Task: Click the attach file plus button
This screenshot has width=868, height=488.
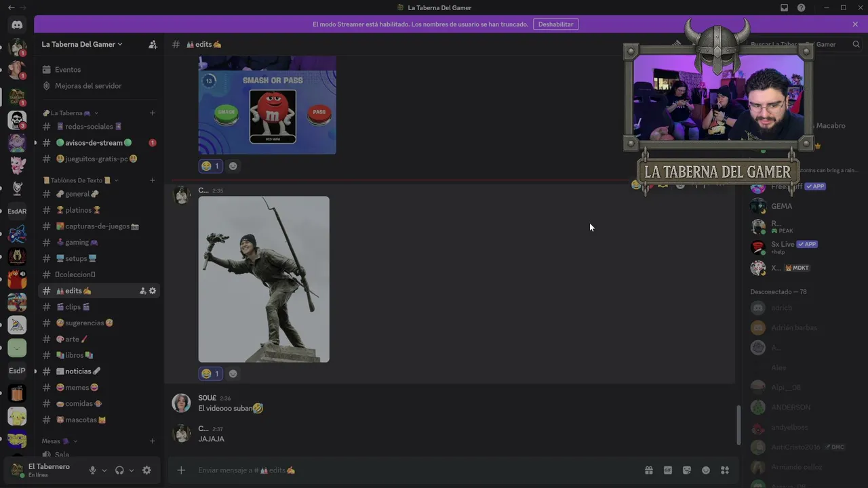Action: 181,470
